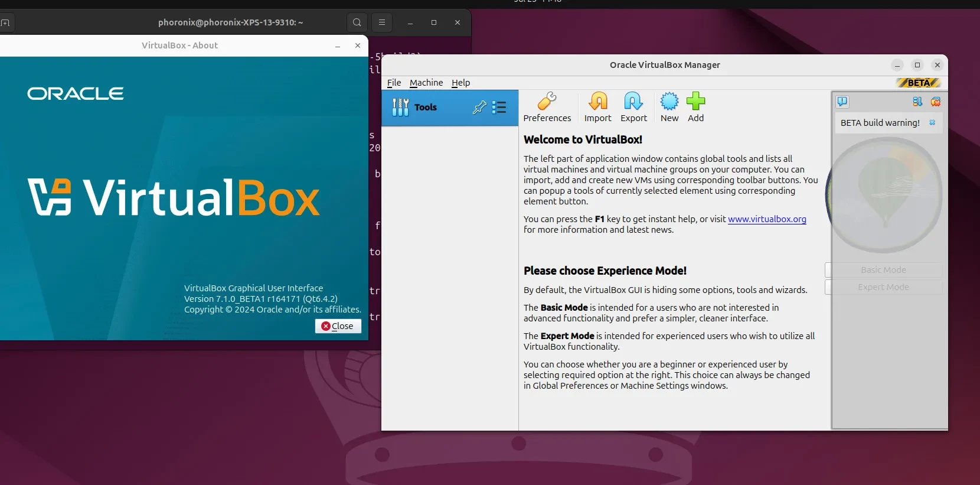The width and height of the screenshot is (980, 485).
Task: Dismiss the BETA build warning notification
Action: 933,123
